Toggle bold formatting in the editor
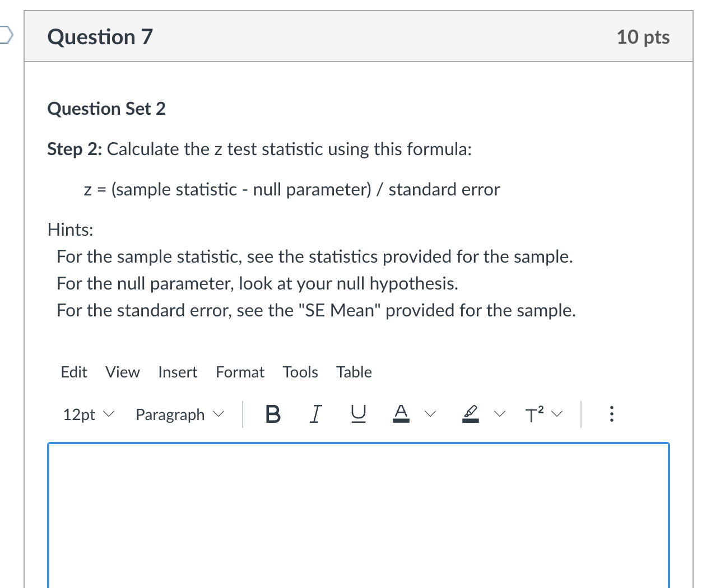 (273, 414)
